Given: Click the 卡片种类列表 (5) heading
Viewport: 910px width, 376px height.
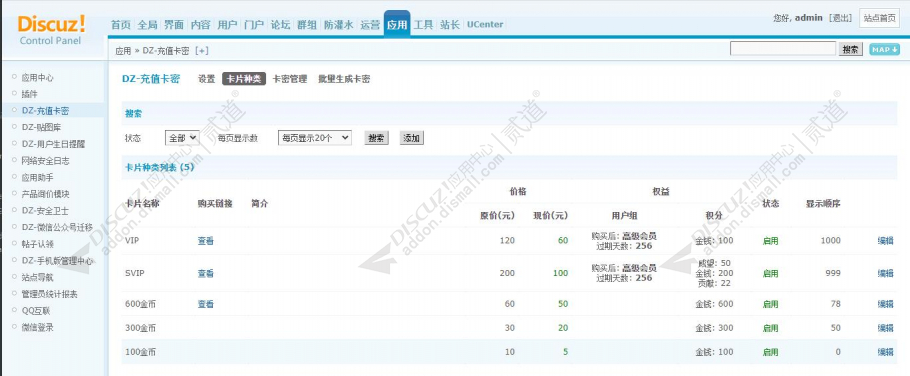Looking at the screenshot, I should [x=160, y=167].
